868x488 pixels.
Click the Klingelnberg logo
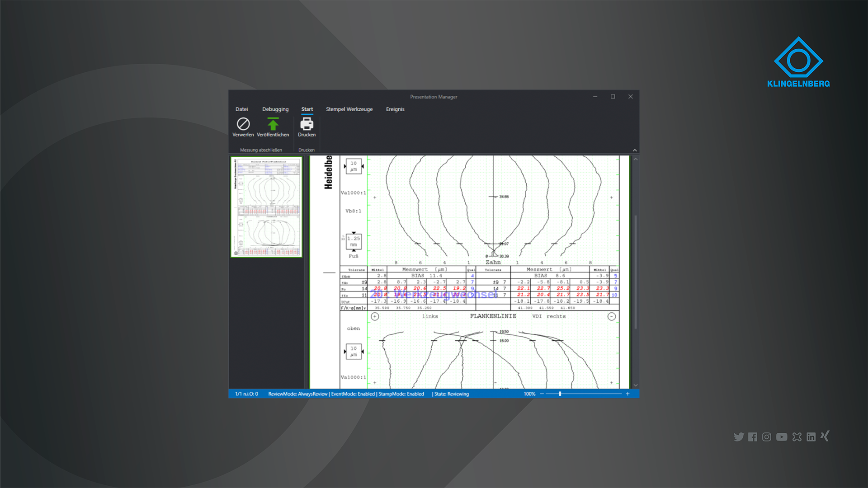pos(798,62)
